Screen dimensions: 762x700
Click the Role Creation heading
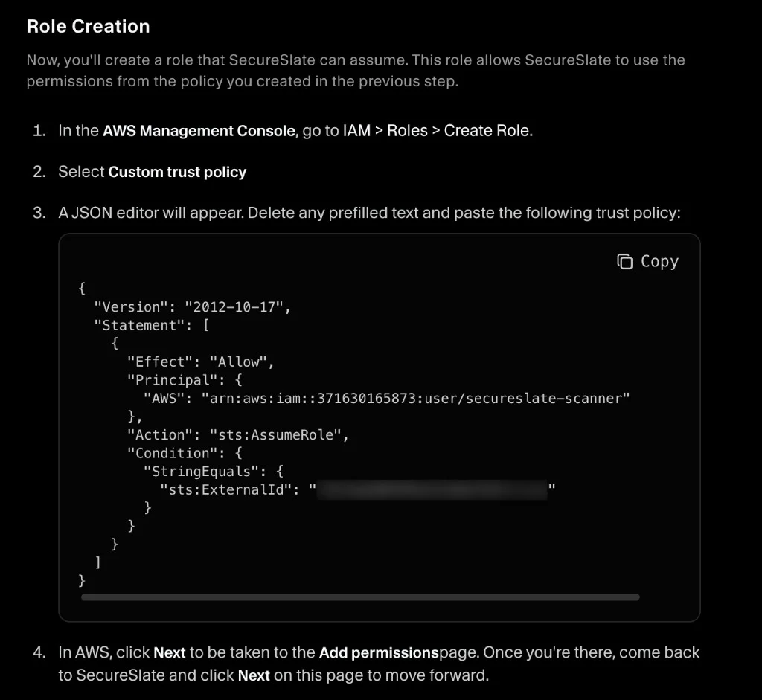tap(88, 26)
